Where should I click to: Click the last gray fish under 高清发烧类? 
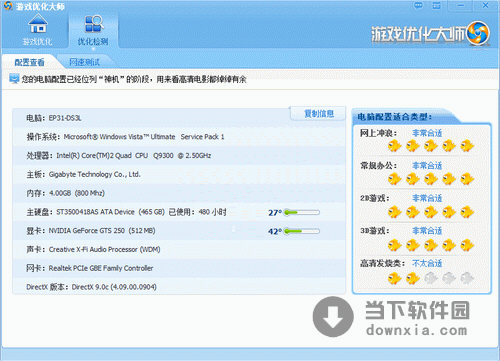(x=467, y=278)
